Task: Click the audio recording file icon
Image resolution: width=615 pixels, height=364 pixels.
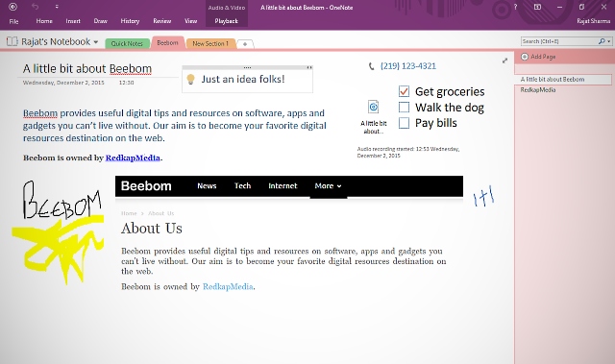Action: pyautogui.click(x=373, y=107)
